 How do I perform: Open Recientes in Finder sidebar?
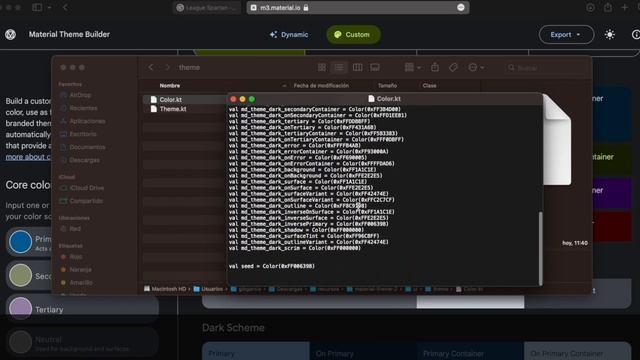[83, 108]
